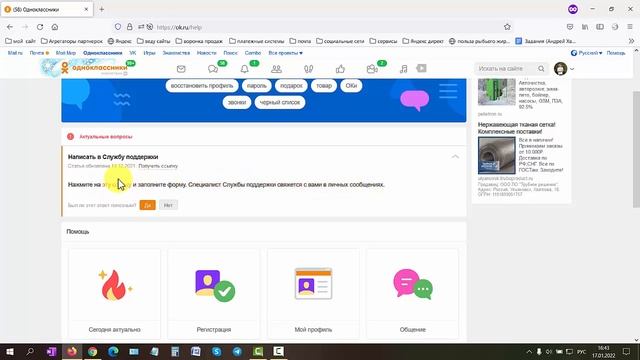This screenshot has width=640, height=360.
Task: Click the восстановить профиль tag button
Action: point(202,86)
